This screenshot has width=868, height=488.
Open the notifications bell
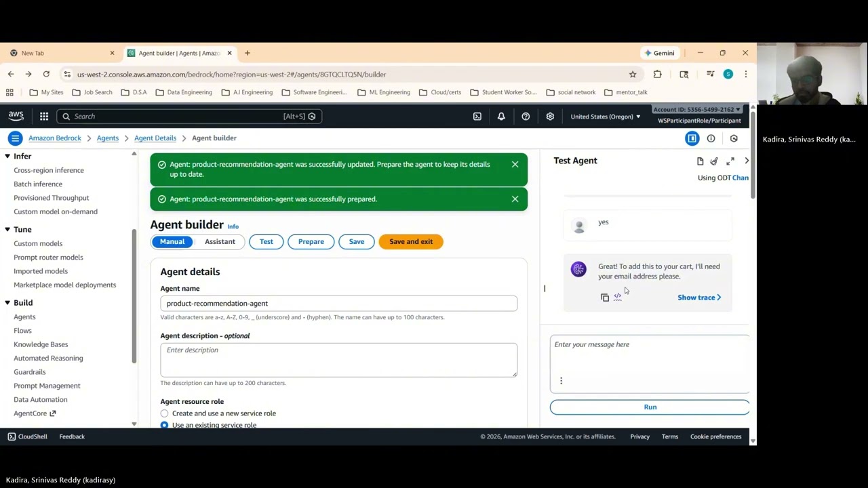pos(501,117)
